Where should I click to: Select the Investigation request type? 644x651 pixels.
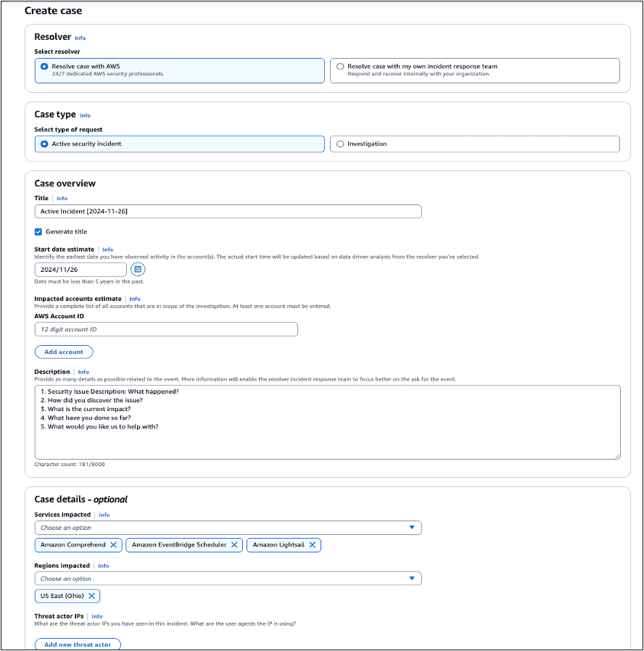[x=340, y=144]
